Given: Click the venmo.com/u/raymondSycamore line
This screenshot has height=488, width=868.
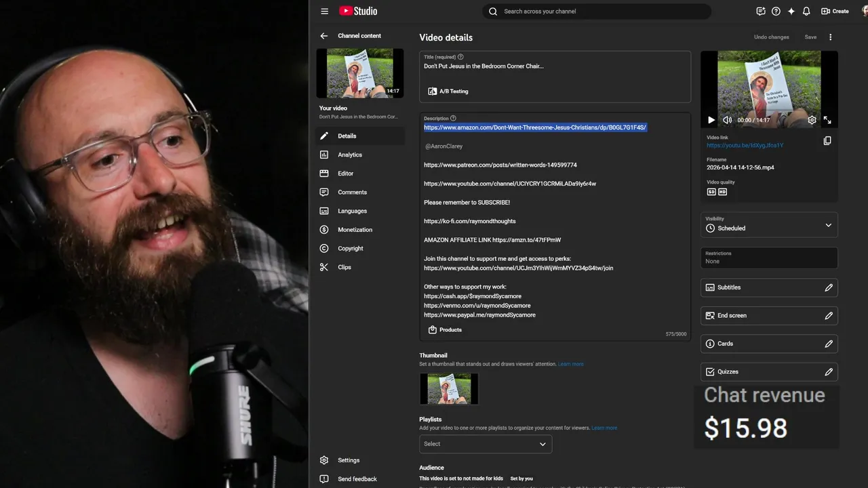Looking at the screenshot, I should 477,306.
